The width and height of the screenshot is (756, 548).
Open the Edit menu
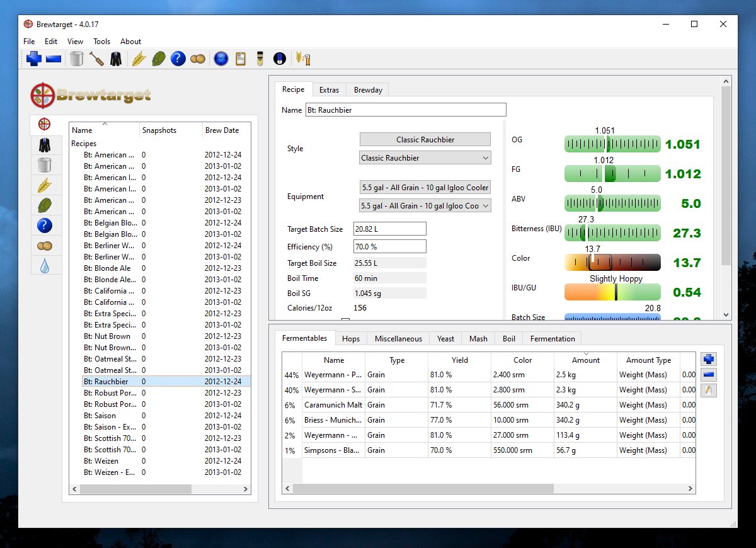[x=51, y=42]
